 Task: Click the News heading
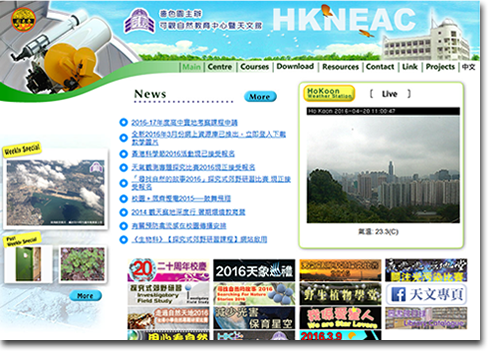click(x=150, y=94)
